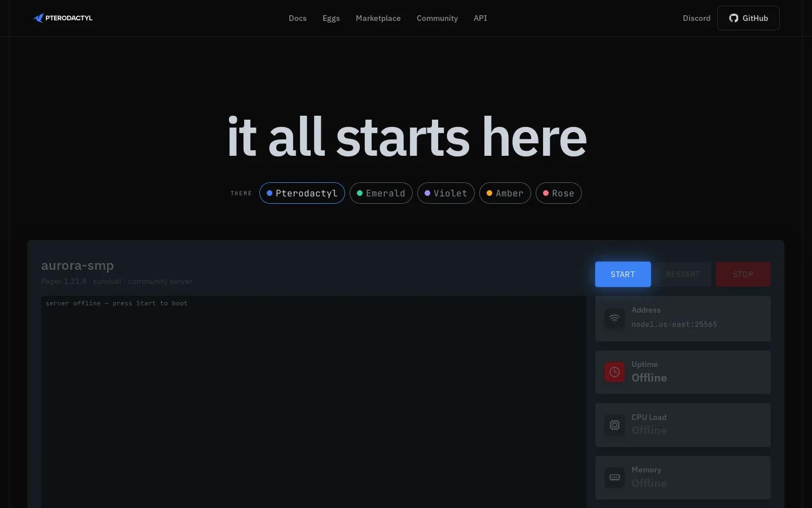Click the aurora-smp server name
Image resolution: width=812 pixels, height=508 pixels.
[x=78, y=265]
